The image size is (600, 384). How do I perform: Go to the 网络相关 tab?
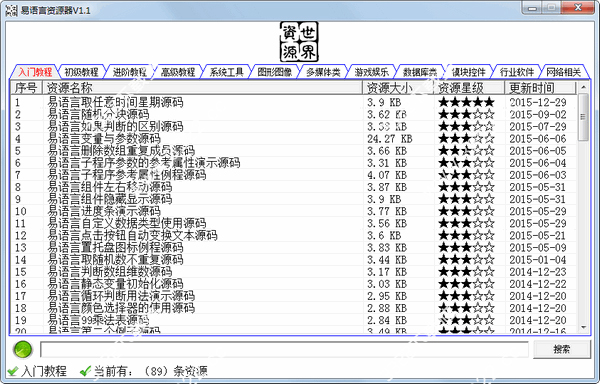click(564, 72)
